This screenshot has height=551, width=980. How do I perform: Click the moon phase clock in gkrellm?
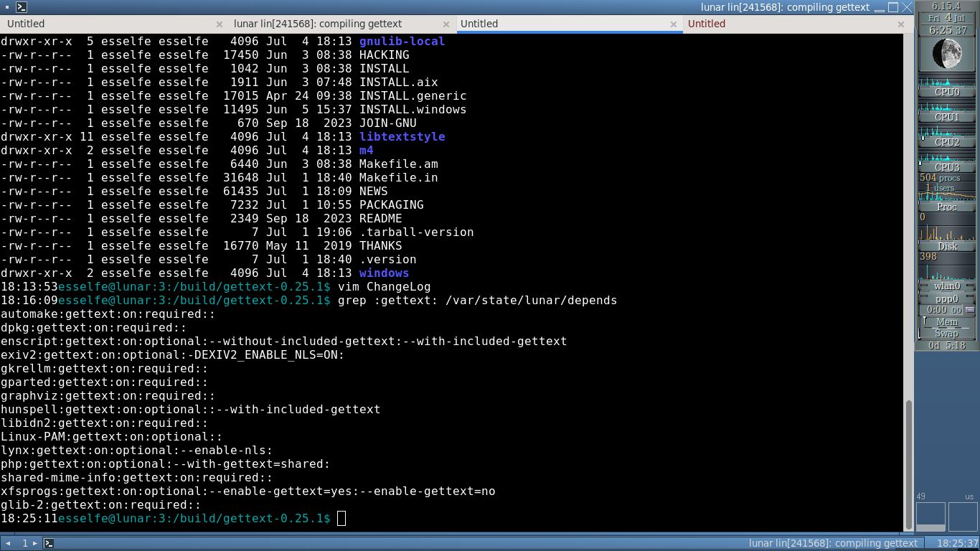point(947,54)
